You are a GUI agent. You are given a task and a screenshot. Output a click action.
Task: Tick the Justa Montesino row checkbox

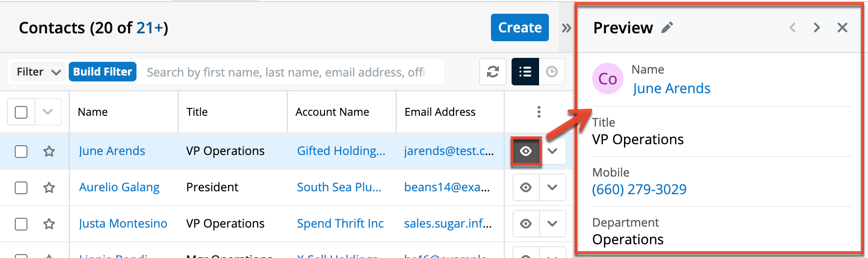point(21,224)
